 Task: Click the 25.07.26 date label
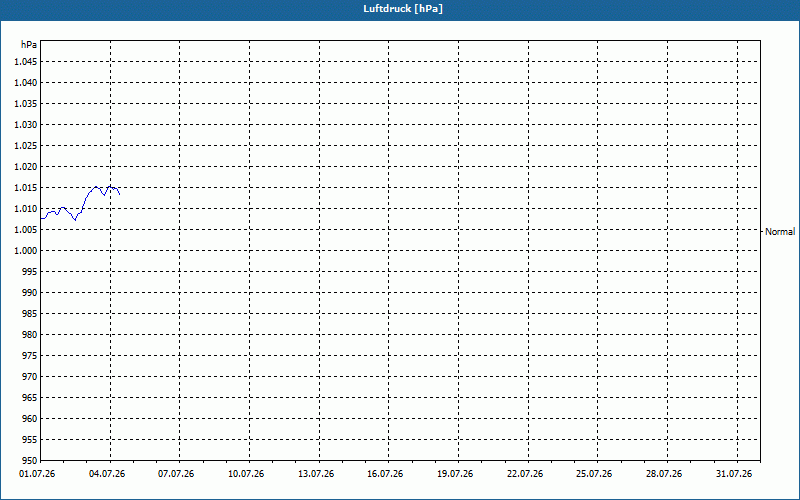click(594, 474)
